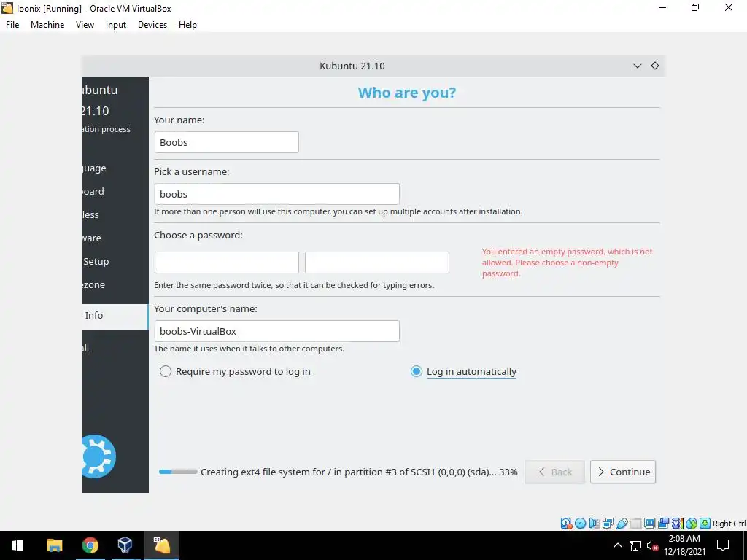
Task: Select the 'Log in automatically' option
Action: pos(463,371)
